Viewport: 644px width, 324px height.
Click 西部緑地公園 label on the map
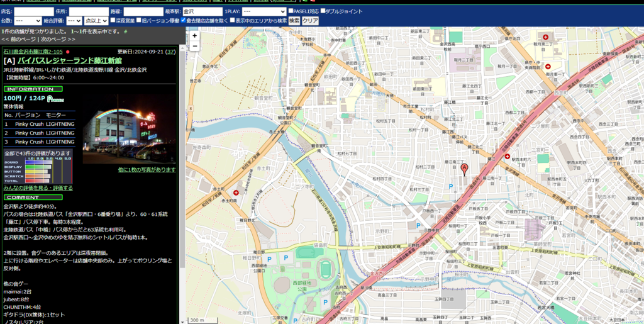click(x=303, y=287)
